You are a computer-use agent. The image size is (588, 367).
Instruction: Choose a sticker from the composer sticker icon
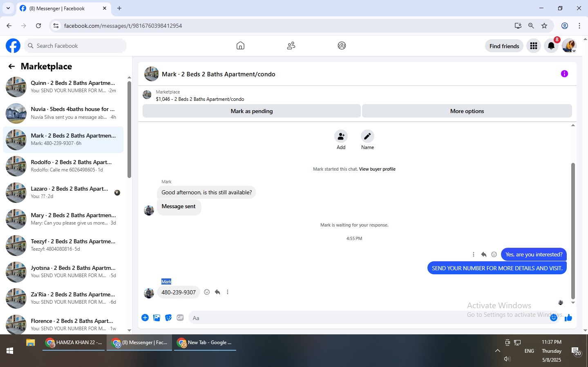click(x=168, y=318)
